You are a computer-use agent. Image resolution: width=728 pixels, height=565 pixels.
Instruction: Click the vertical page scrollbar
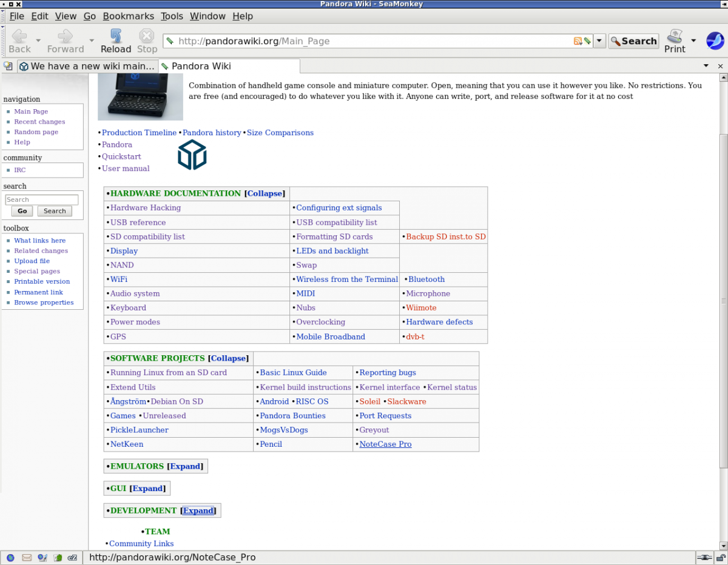coord(723,300)
